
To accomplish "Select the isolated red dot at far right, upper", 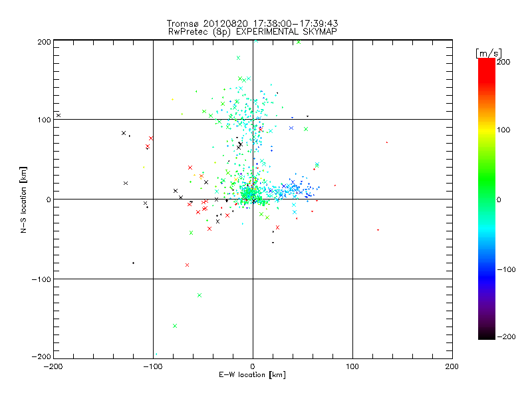I will pos(387,142).
